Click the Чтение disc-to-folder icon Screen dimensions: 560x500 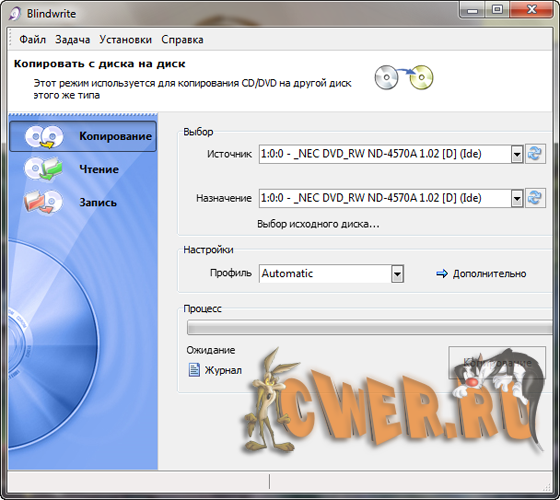point(44,169)
